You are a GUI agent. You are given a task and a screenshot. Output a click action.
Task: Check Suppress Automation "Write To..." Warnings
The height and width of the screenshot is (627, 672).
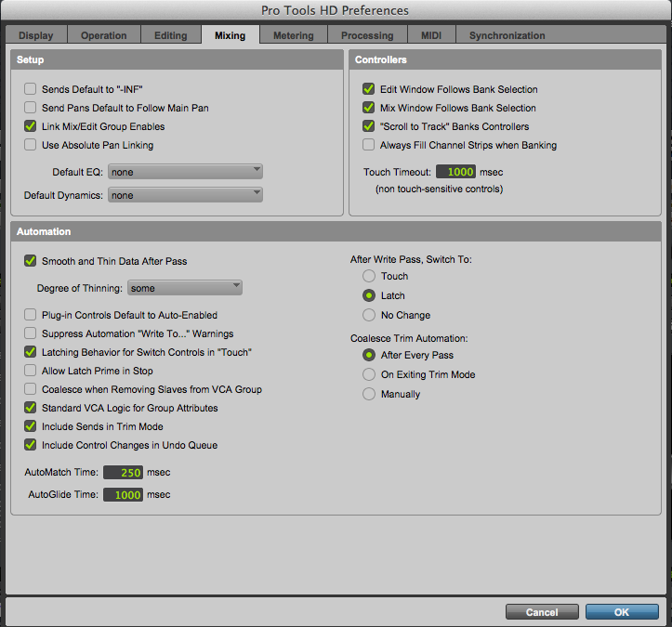point(31,333)
